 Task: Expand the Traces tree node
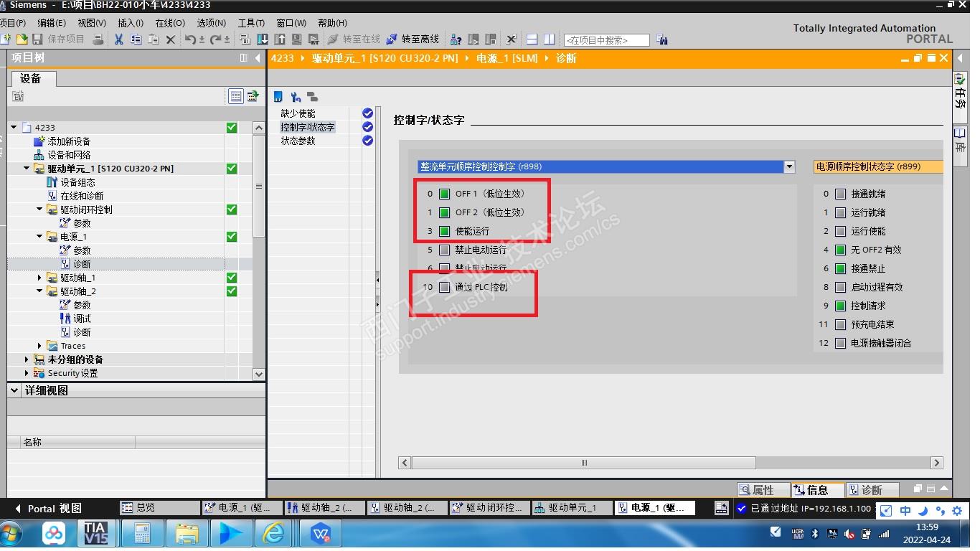(x=40, y=346)
